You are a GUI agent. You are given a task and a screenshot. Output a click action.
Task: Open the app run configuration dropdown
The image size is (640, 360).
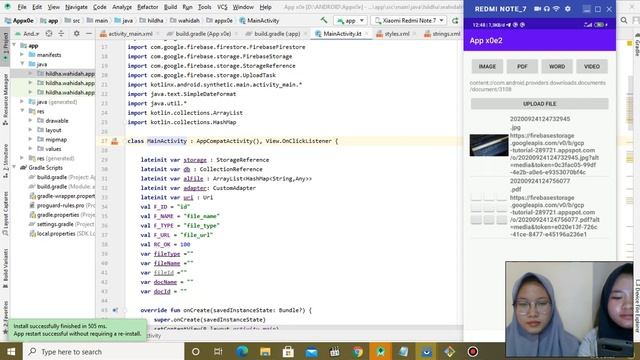coord(350,20)
